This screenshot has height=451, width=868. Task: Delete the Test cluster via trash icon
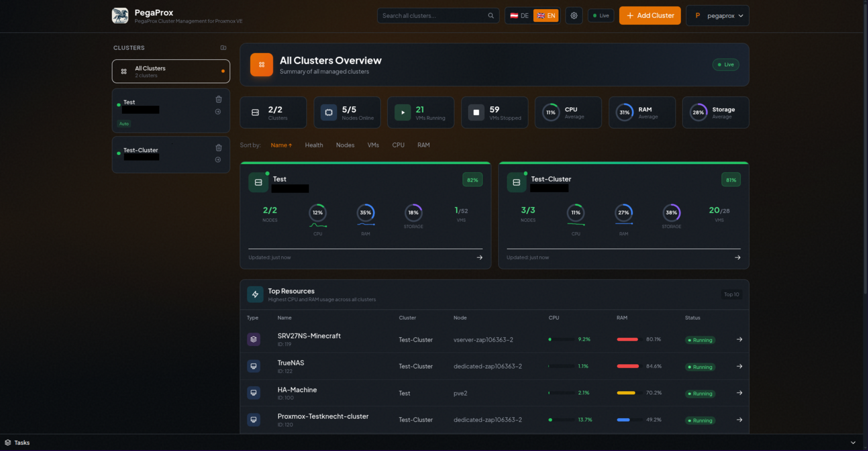[x=219, y=99]
